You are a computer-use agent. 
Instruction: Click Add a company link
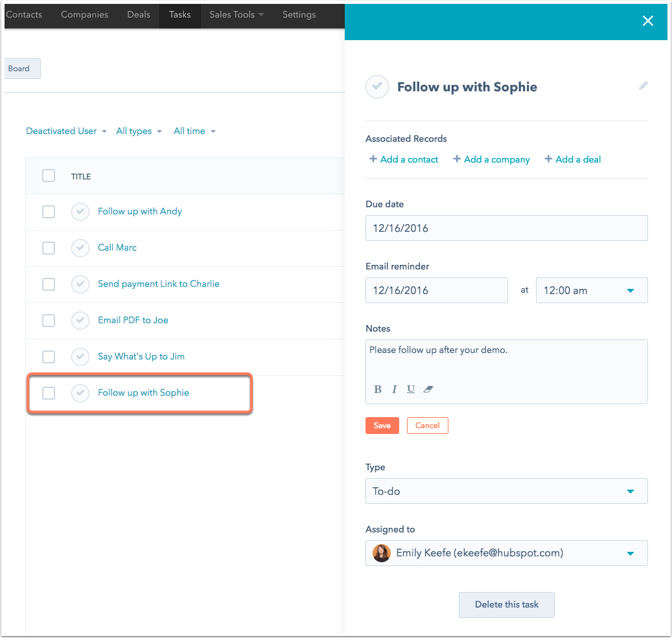[491, 159]
